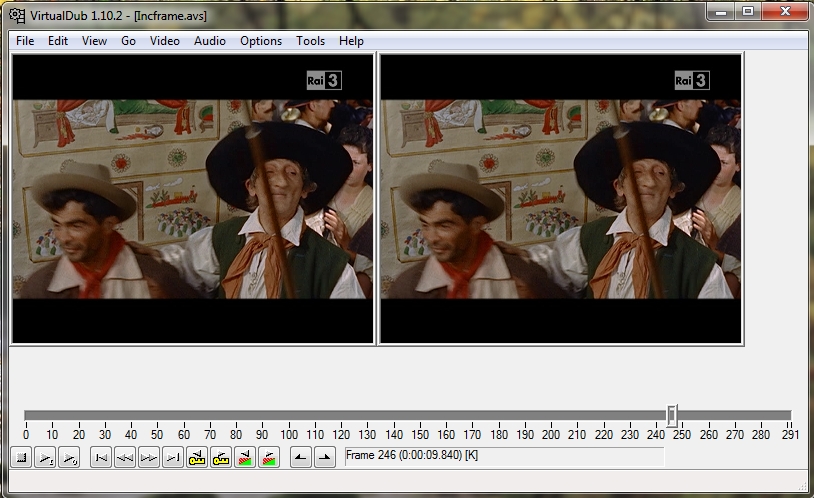Click timeline tick labeled 291

[x=790, y=434]
